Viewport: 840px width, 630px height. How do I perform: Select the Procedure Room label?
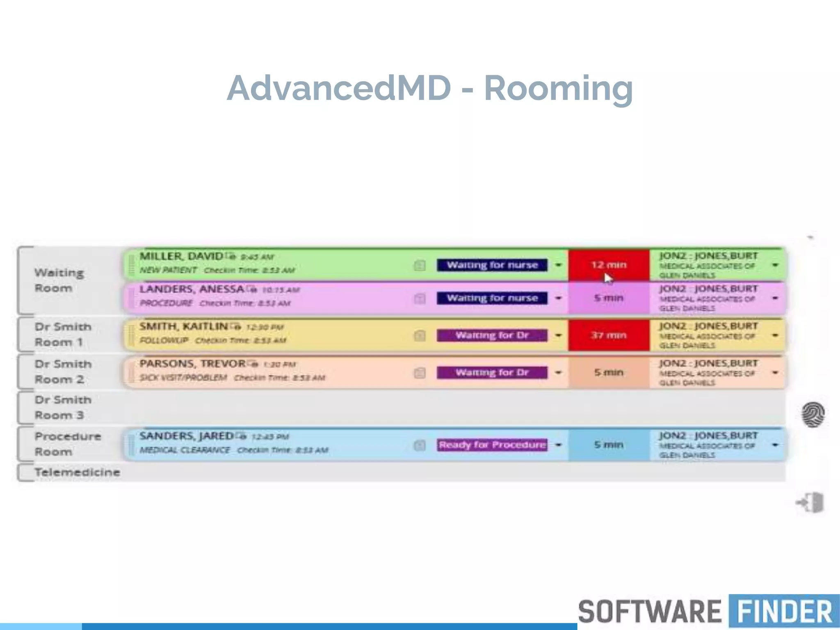click(x=68, y=444)
